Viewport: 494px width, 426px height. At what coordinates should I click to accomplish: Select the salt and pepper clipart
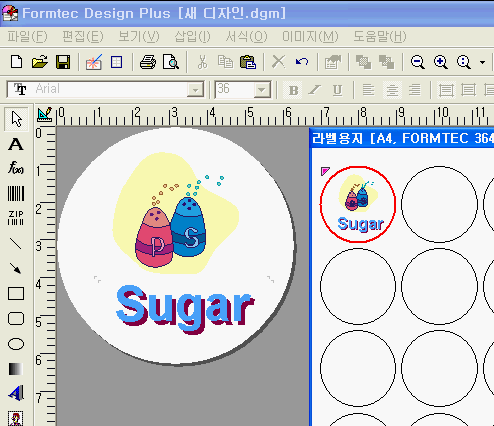(x=176, y=213)
